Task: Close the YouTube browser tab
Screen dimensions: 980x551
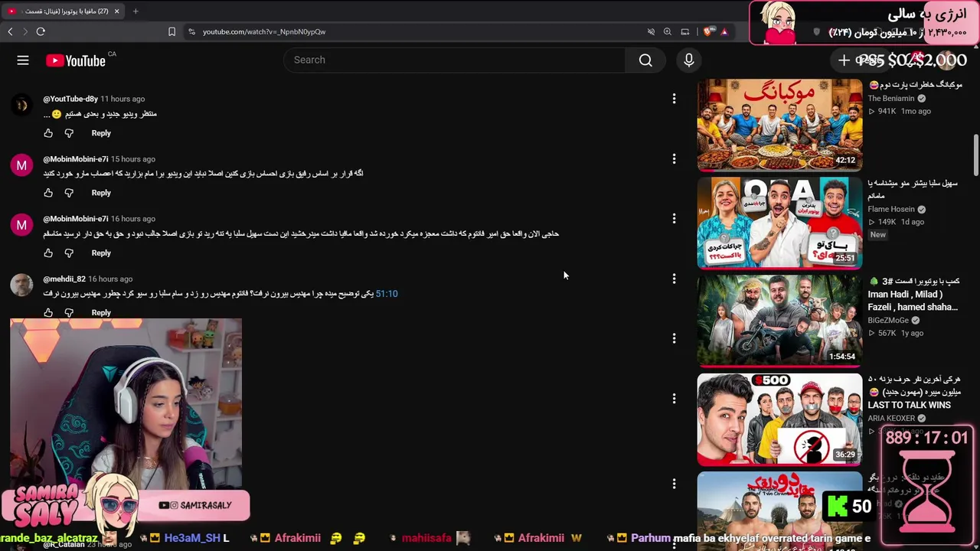Action: click(116, 11)
